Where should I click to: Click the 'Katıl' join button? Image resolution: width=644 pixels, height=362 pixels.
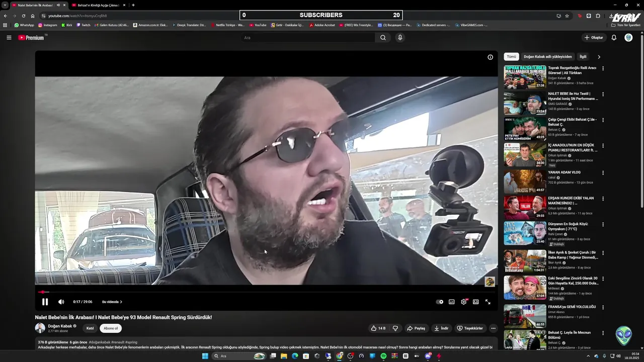point(90,328)
